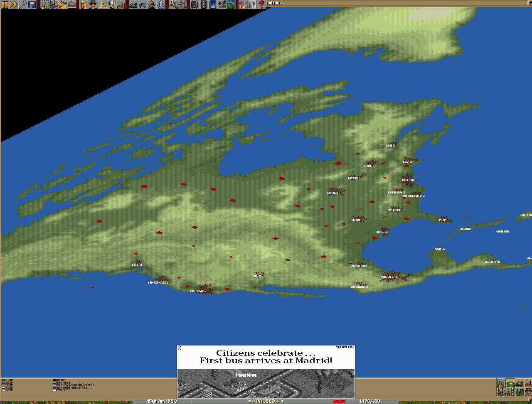Image resolution: width=532 pixels, height=404 pixels.
Task: Switch smallmap to owners view
Action: (x=528, y=392)
